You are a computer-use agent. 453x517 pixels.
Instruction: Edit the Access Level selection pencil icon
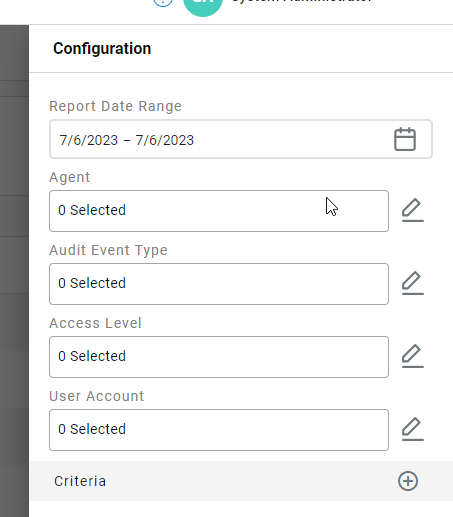point(413,356)
